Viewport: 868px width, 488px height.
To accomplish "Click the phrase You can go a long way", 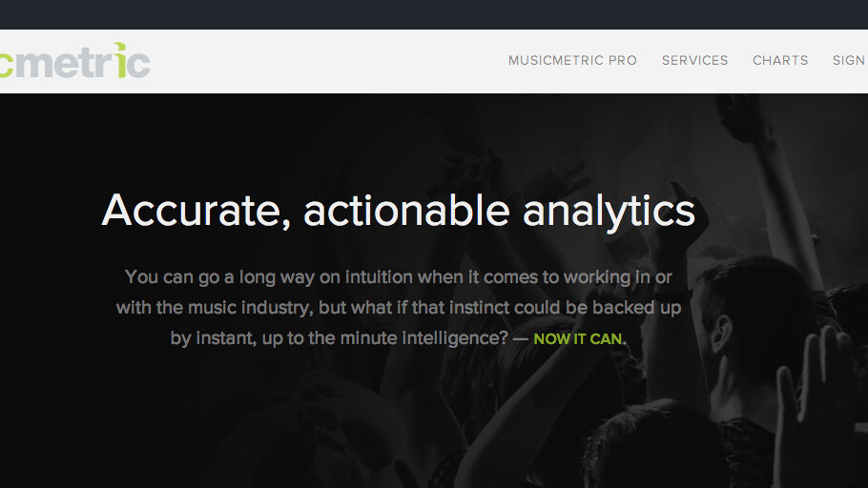I will click(x=204, y=277).
